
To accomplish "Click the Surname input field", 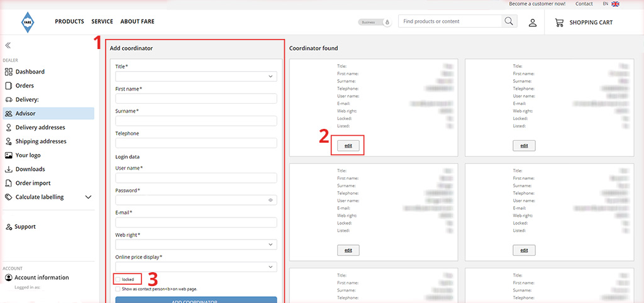I will [x=196, y=121].
